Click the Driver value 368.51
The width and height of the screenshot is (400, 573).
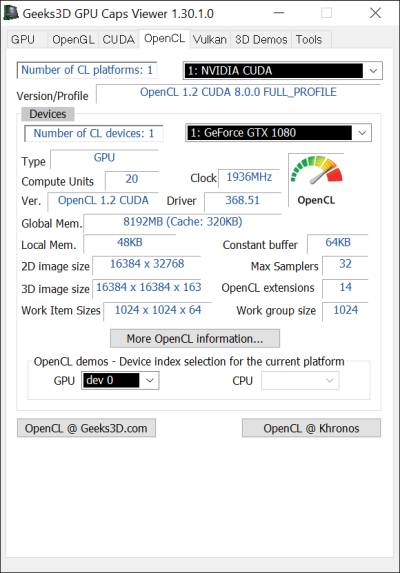tap(243, 201)
